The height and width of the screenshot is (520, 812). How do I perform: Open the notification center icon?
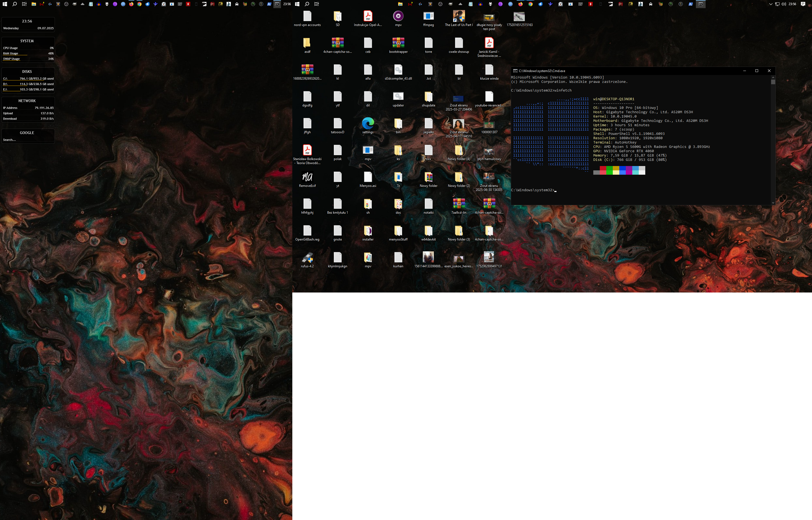[x=803, y=4]
